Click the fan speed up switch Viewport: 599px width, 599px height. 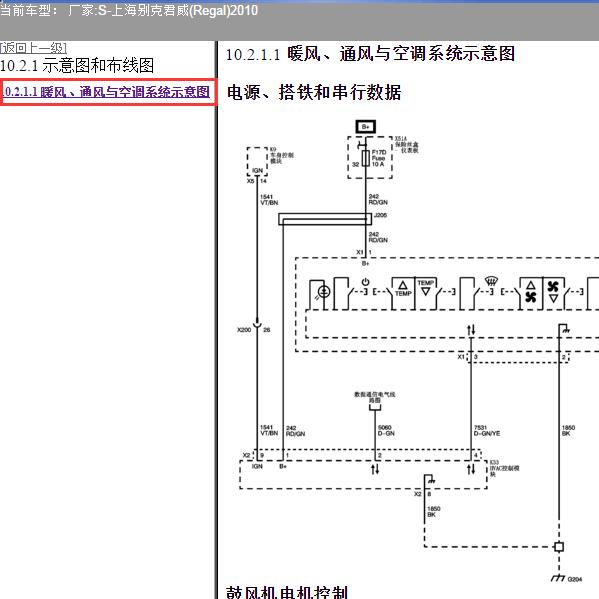[x=531, y=291]
